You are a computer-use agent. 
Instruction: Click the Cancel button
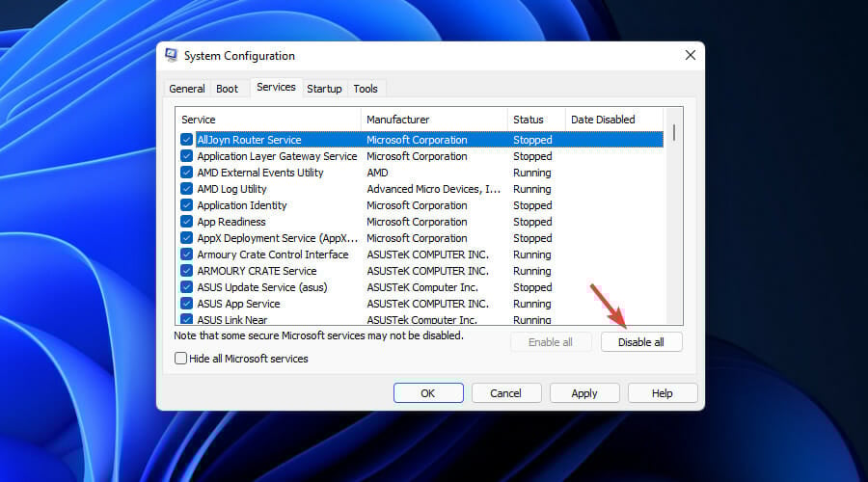click(x=506, y=393)
